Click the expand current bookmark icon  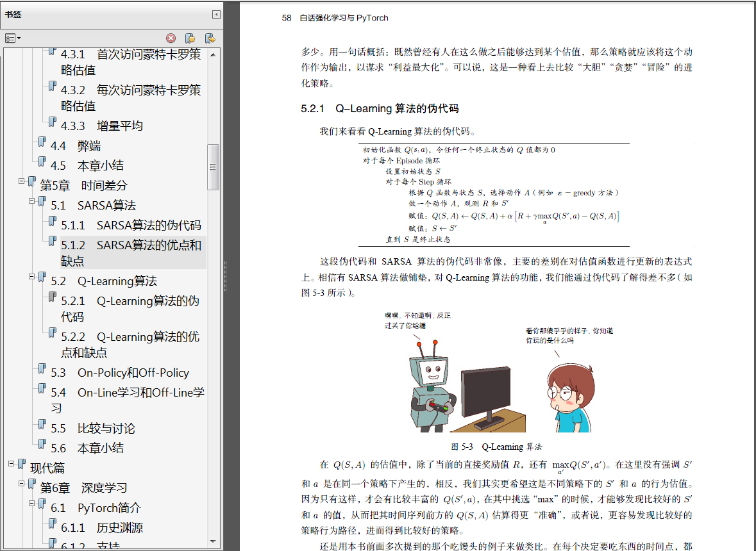click(210, 38)
